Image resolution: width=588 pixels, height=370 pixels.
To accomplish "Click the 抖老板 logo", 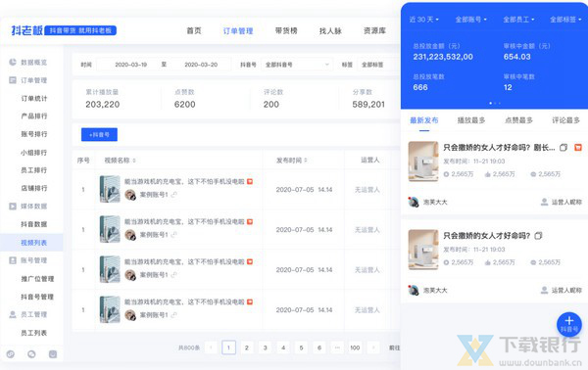I will 27,30.
